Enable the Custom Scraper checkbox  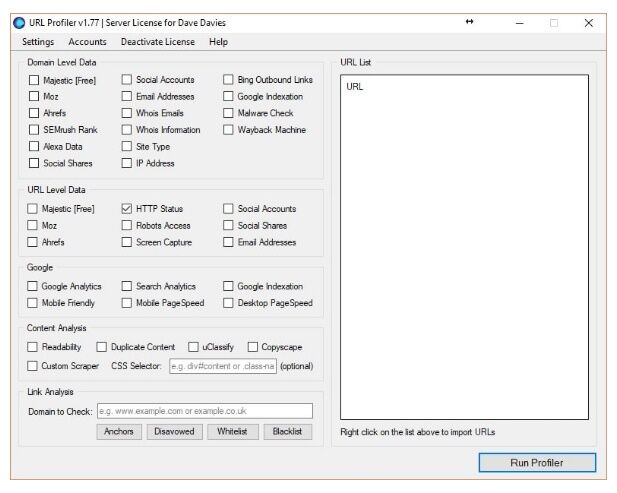coord(32,366)
